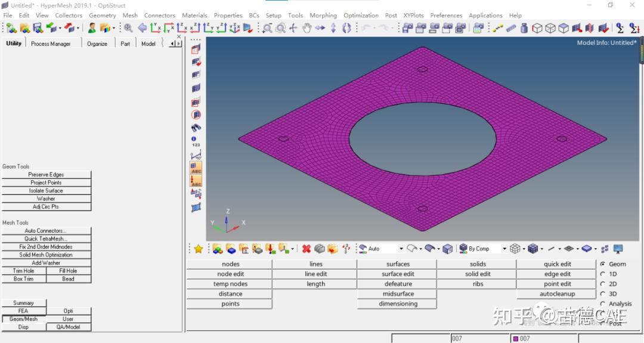Open the Mesh menu
Screen dimensions: 644x343
tap(129, 16)
